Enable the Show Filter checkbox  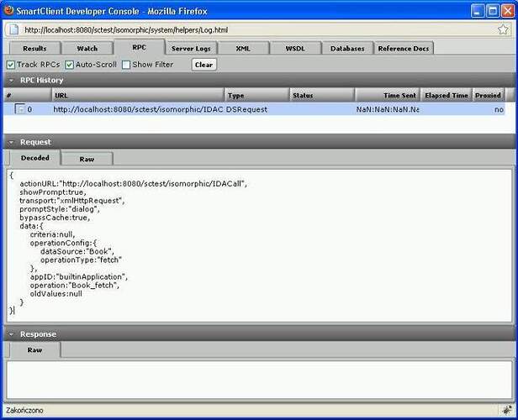click(126, 65)
